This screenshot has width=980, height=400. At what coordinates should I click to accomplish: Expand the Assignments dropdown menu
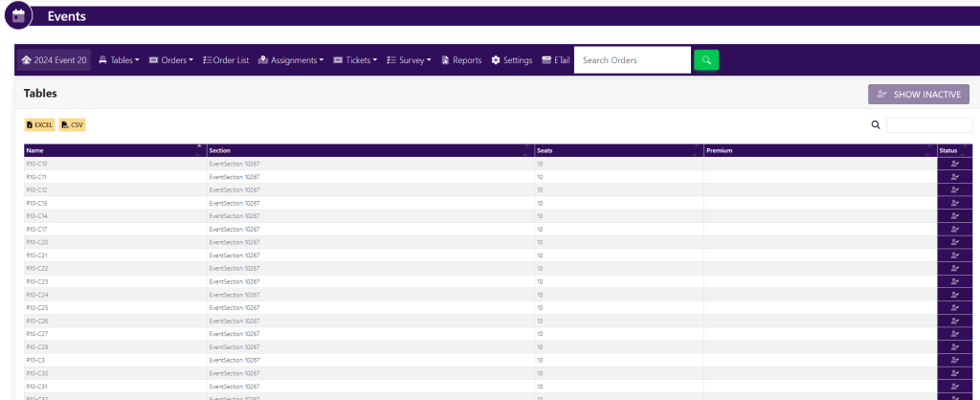tap(291, 60)
